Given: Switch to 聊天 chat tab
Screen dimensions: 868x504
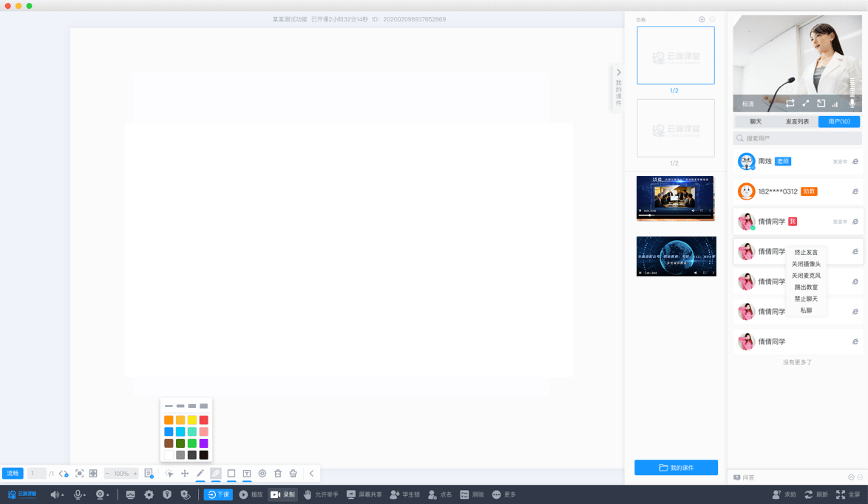Looking at the screenshot, I should tap(756, 121).
